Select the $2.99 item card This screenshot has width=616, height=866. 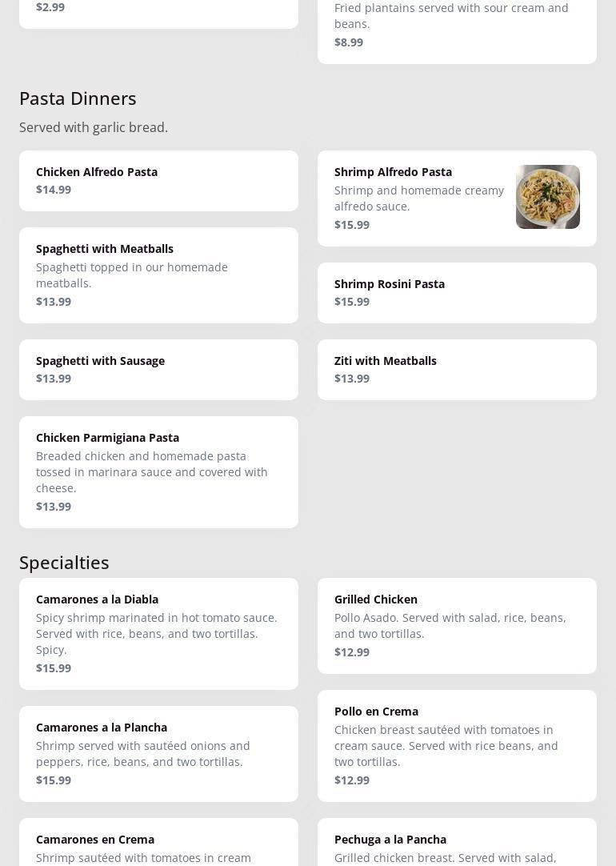point(158,11)
